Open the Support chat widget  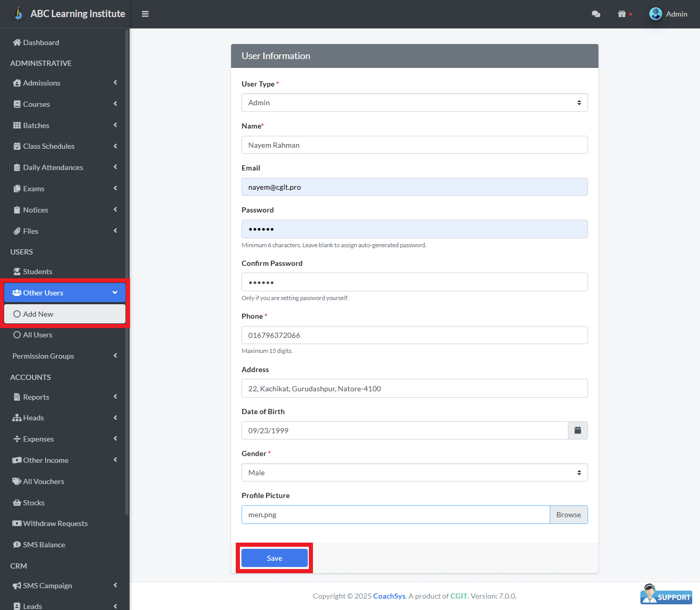666,595
